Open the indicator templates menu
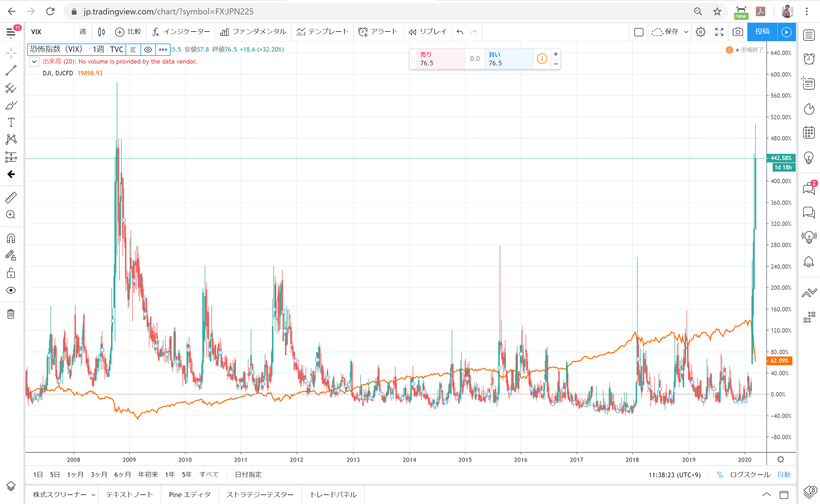 [323, 32]
